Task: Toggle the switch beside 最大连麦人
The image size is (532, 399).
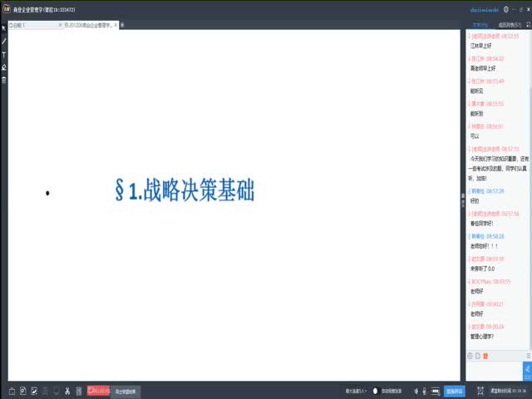Action: tap(375, 392)
